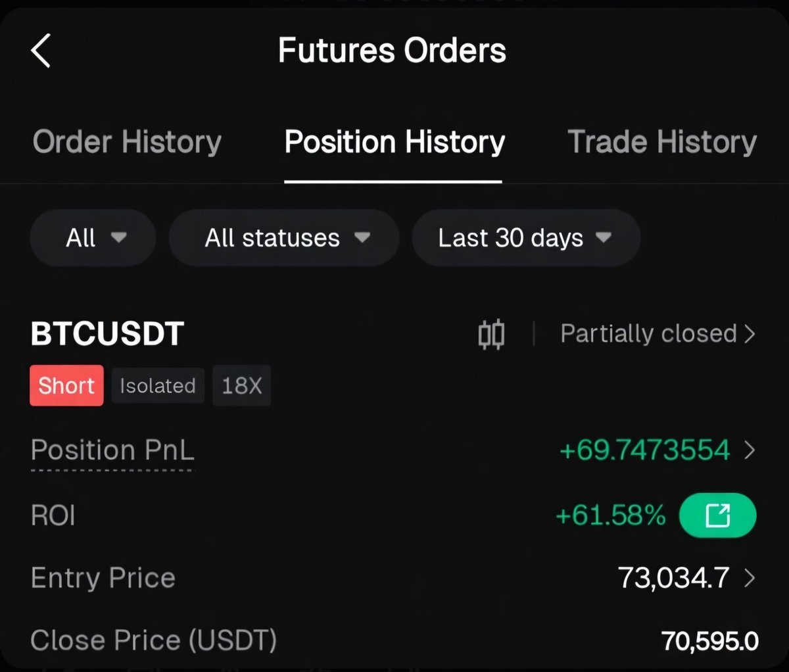The image size is (789, 672).
Task: Open Position PnL details chevron arrow
Action: [x=749, y=450]
